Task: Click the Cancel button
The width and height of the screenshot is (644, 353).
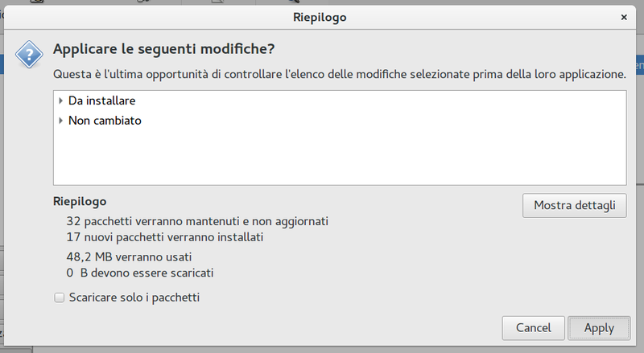Action: click(533, 328)
